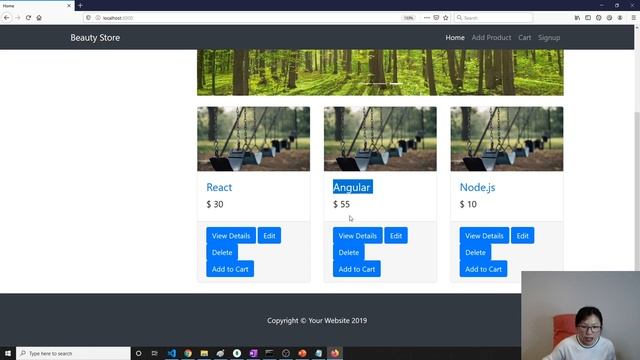Viewport: 640px width, 360px height.
Task: Open the Node.js product title link
Action: coord(478,187)
